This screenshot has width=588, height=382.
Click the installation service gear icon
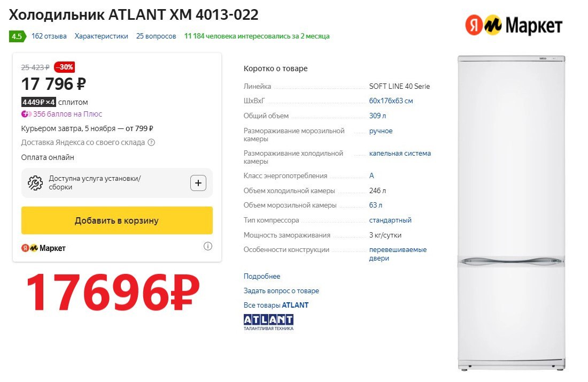[35, 183]
